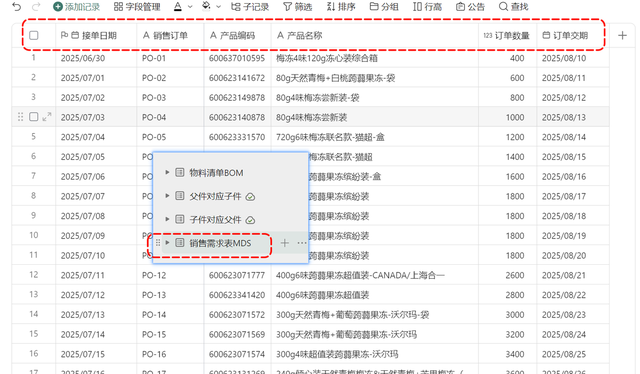Click product code 600623071777
Screen dimensions: 640x374
[x=237, y=275]
